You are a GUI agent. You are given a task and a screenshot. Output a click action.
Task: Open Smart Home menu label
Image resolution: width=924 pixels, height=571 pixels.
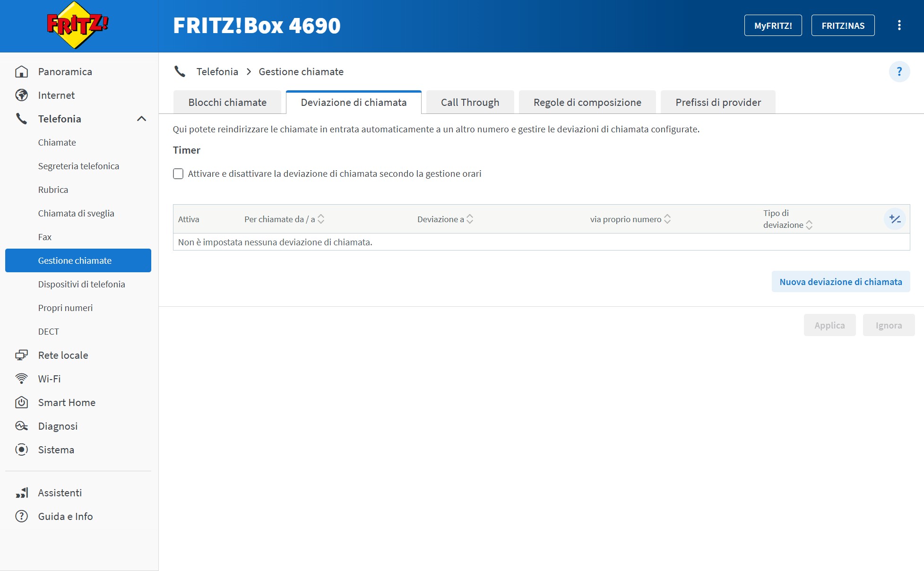click(67, 403)
